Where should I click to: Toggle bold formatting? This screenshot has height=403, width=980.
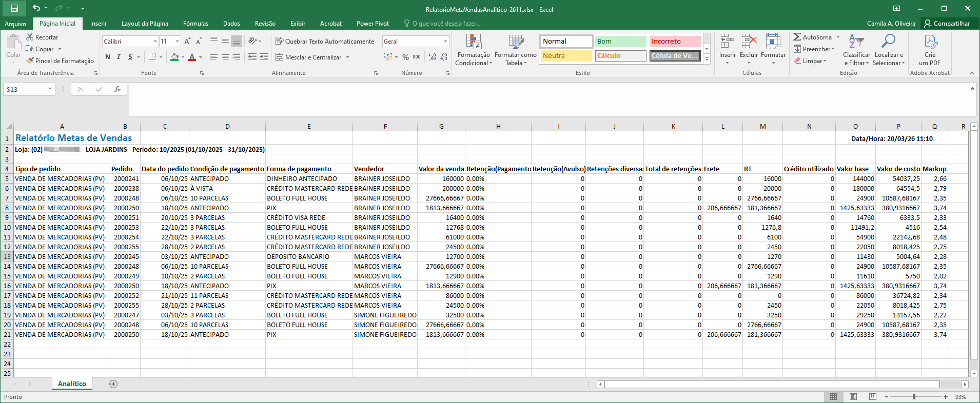point(108,57)
